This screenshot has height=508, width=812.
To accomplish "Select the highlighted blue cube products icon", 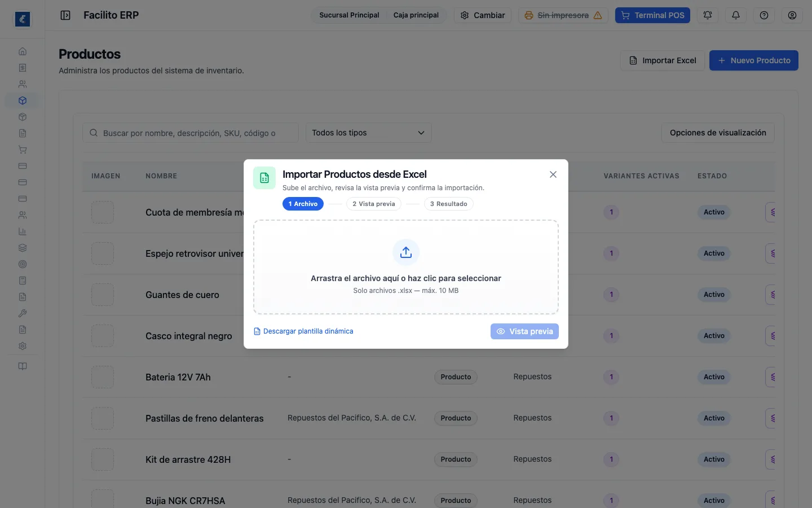I will point(23,100).
